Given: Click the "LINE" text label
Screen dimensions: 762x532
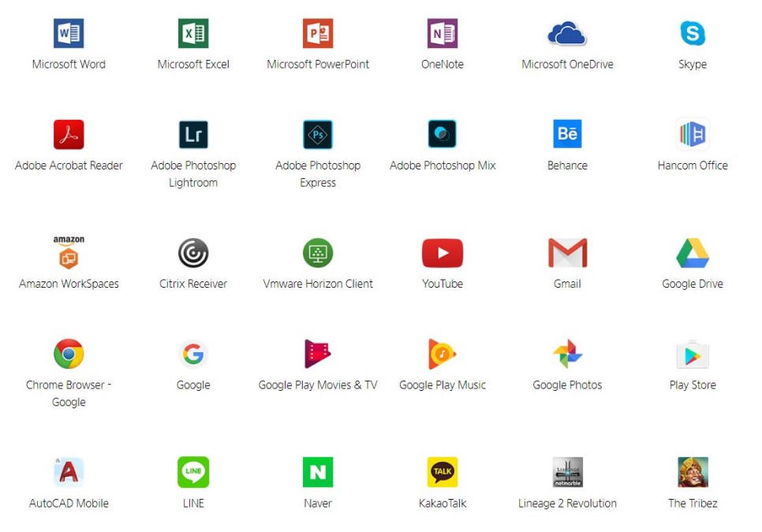Looking at the screenshot, I should [x=193, y=504].
